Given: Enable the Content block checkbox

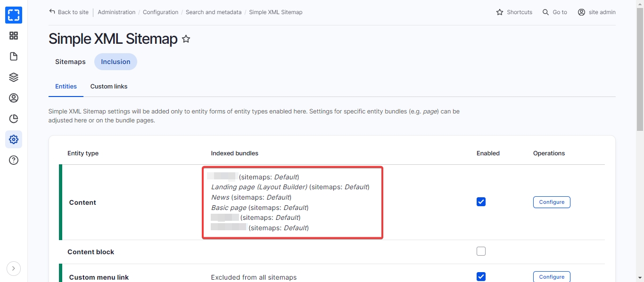Looking at the screenshot, I should pyautogui.click(x=481, y=251).
